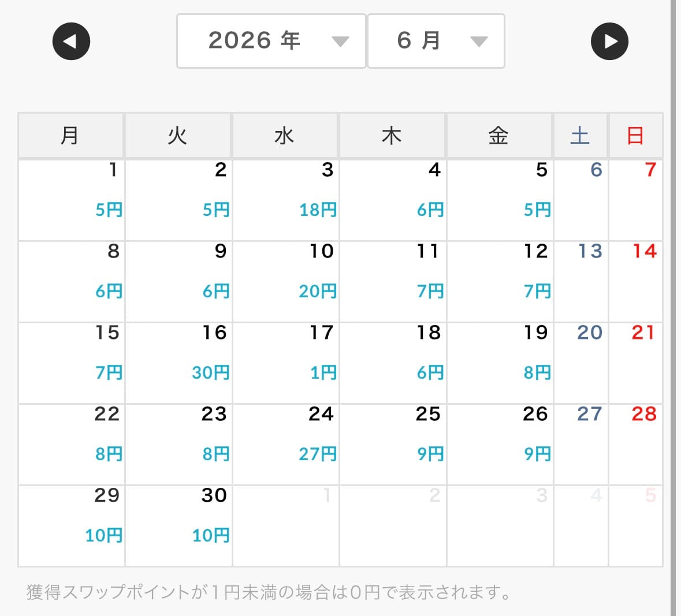The height and width of the screenshot is (616, 681).
Task: Go to previous month with left arrow
Action: click(x=71, y=41)
